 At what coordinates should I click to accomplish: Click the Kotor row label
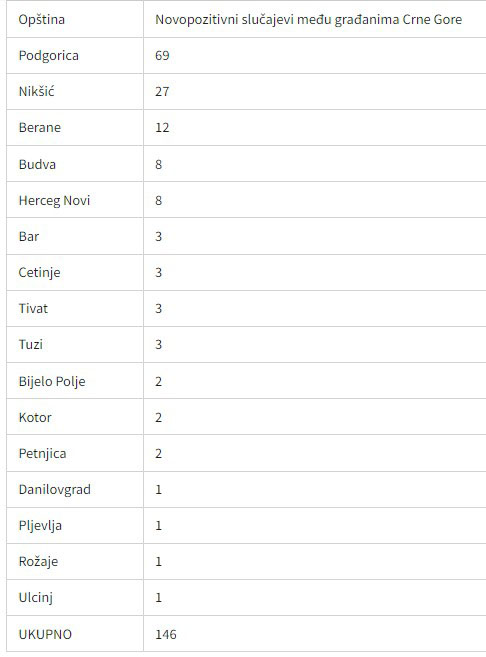[35, 417]
